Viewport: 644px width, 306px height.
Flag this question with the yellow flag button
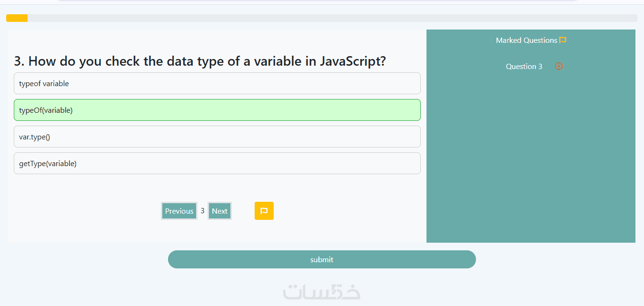click(x=264, y=211)
